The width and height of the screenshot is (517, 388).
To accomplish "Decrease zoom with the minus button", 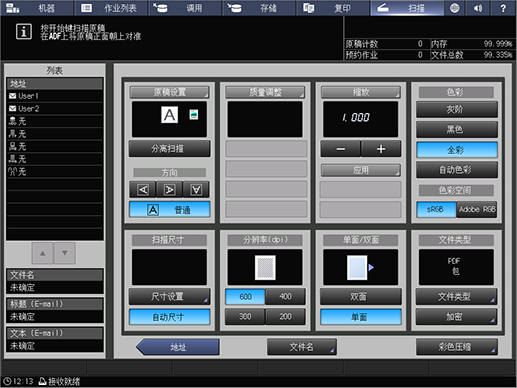I will point(340,149).
